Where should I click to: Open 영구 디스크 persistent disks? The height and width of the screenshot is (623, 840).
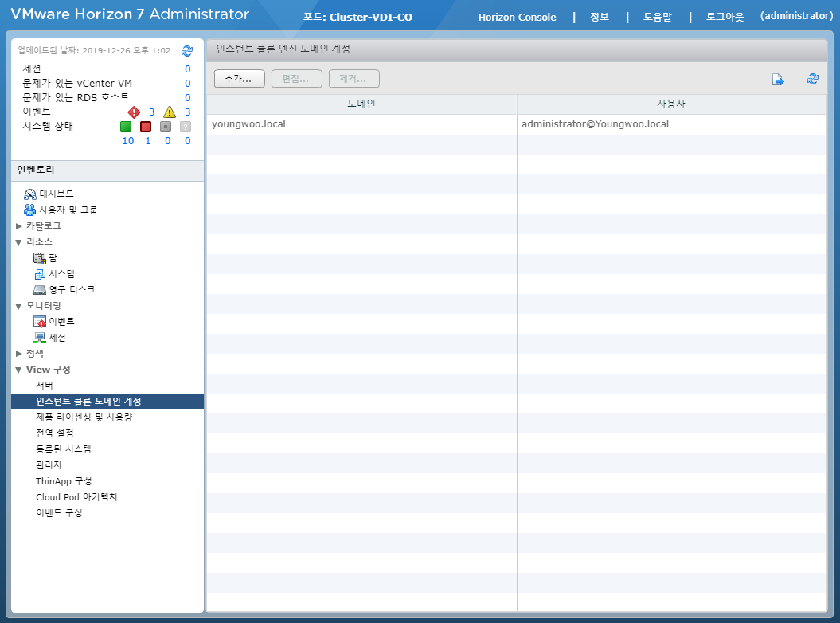tap(64, 289)
